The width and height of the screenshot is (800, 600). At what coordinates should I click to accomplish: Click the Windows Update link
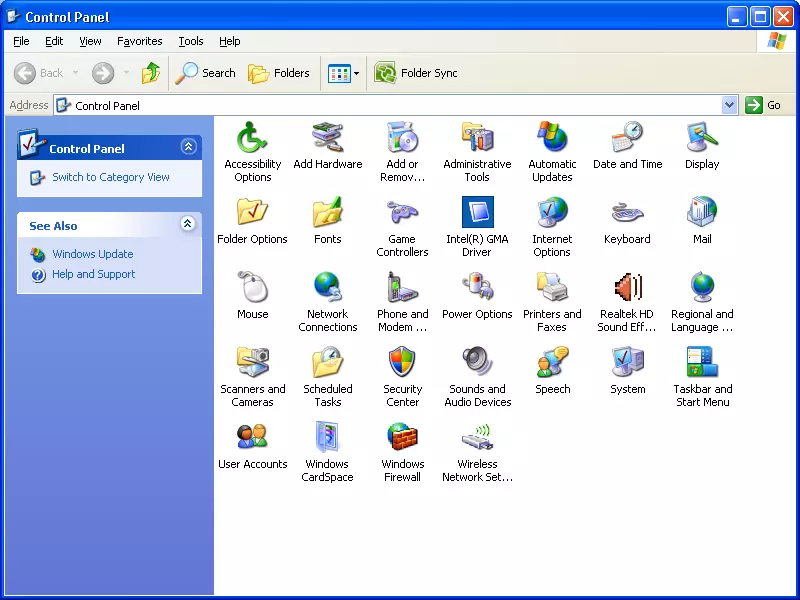92,254
